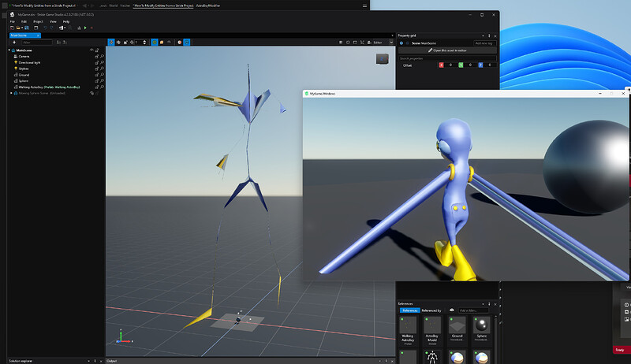Click the third transform tool icon
The height and width of the screenshot is (364, 631).
pyautogui.click(x=125, y=43)
